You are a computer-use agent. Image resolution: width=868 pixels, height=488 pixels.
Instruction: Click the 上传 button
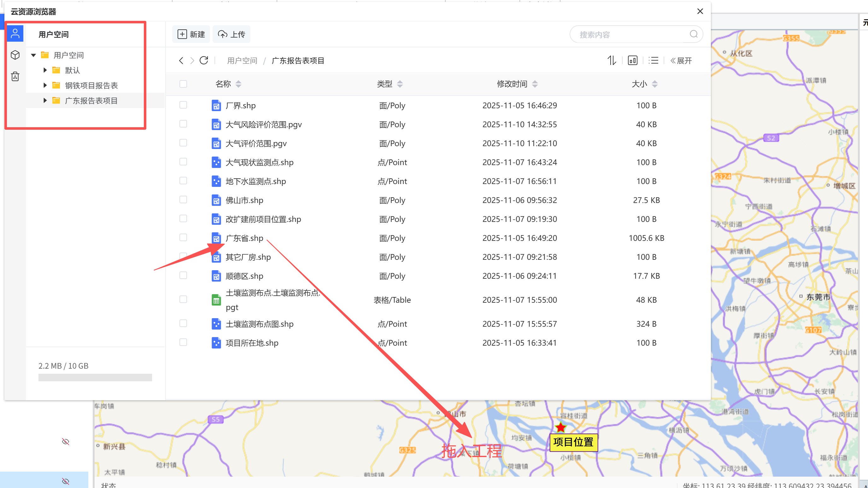232,34
